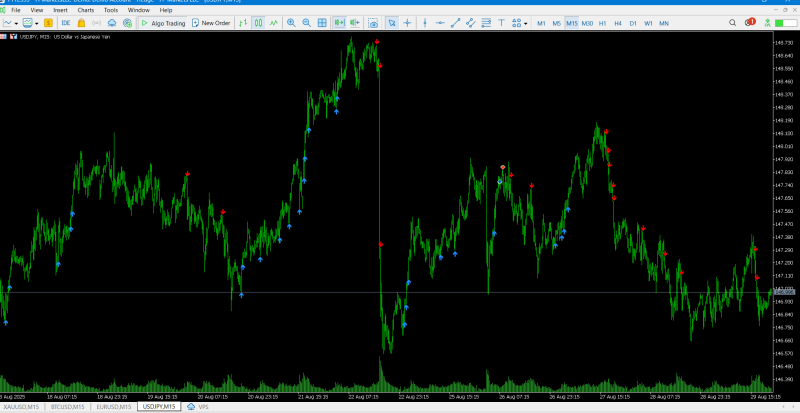Click the zoom in magnifier icon
Viewport: 800px width, 413px height.
(291, 23)
